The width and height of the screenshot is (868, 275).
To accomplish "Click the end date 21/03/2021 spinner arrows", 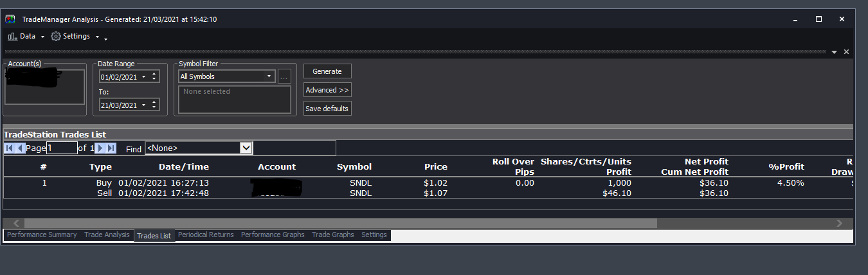I will pyautogui.click(x=154, y=105).
